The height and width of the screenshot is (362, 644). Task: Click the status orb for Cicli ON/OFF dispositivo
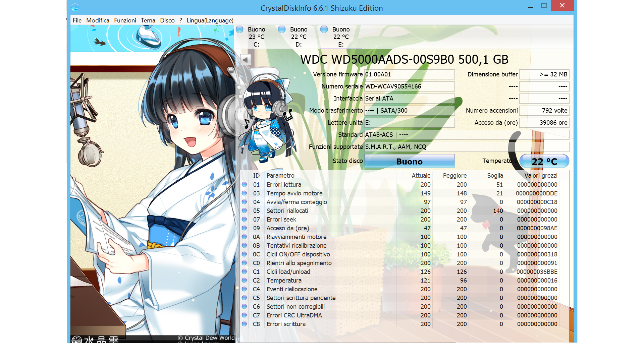coord(244,254)
